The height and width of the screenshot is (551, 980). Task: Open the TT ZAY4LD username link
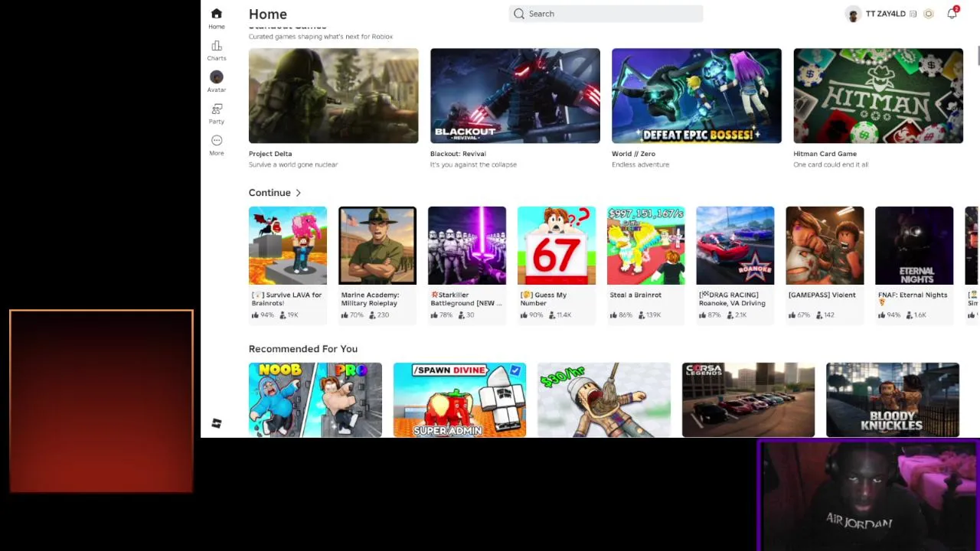click(x=886, y=14)
